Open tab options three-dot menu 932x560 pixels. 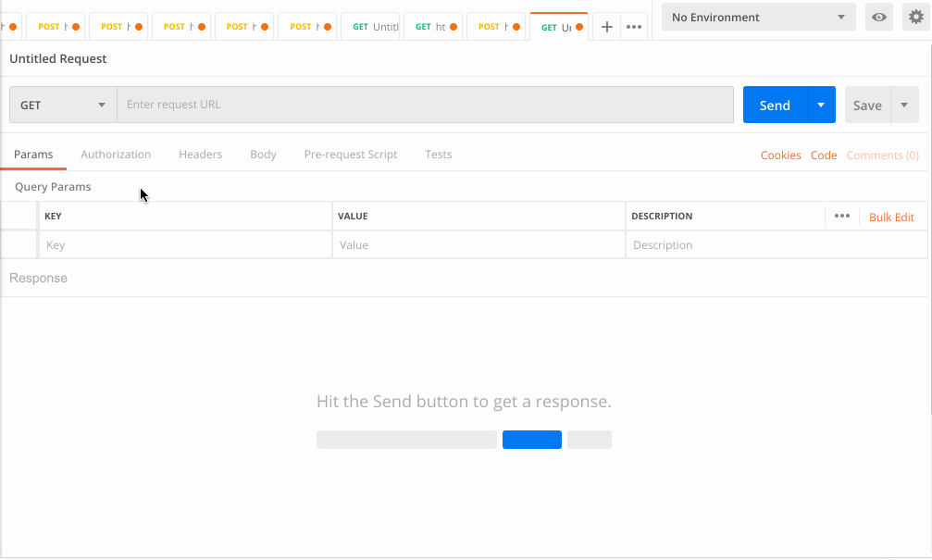[634, 27]
